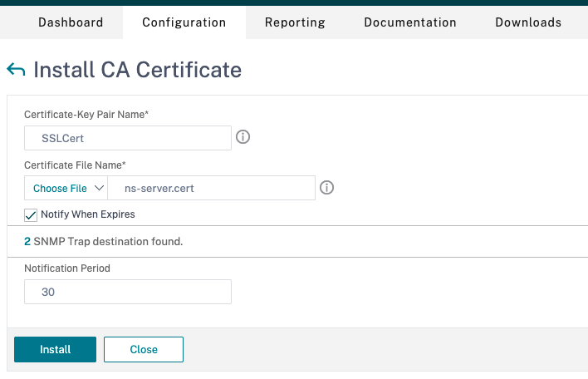
Task: Click the ns-server.cert file name field
Action: click(x=211, y=189)
